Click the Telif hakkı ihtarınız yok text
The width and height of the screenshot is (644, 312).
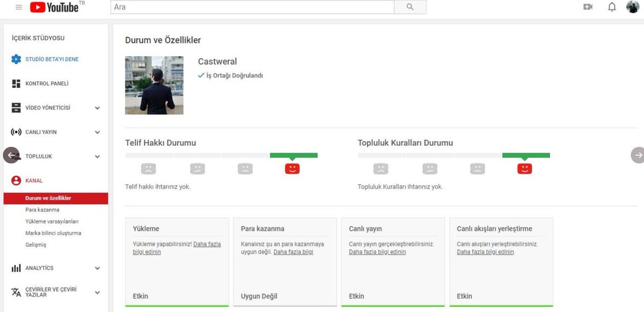[x=158, y=187]
